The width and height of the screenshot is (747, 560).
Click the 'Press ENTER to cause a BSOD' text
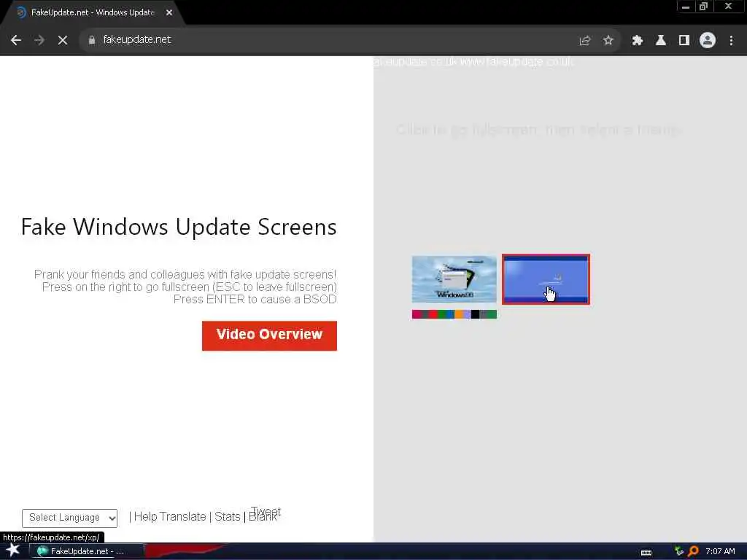pyautogui.click(x=255, y=300)
